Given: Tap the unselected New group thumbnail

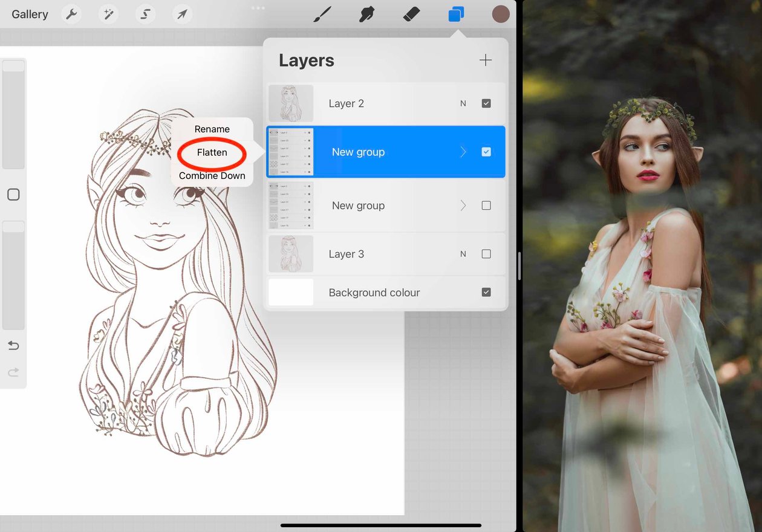Looking at the screenshot, I should pyautogui.click(x=291, y=206).
